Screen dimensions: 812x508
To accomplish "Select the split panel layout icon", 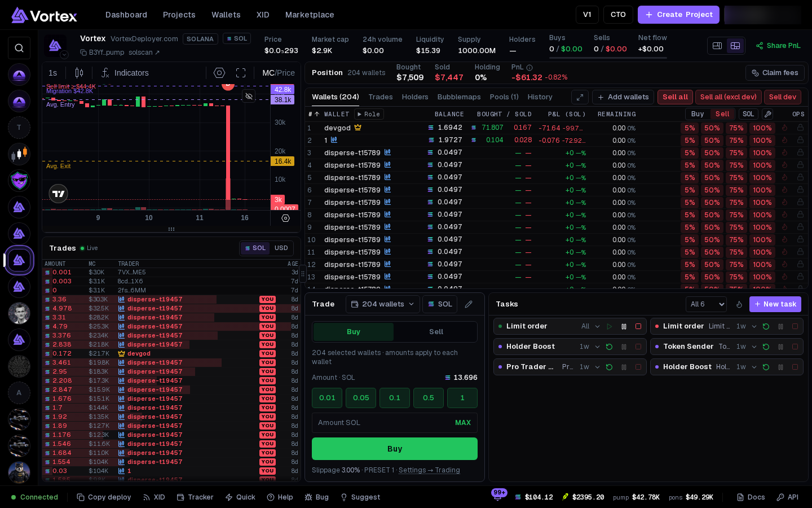I will click(x=717, y=46).
